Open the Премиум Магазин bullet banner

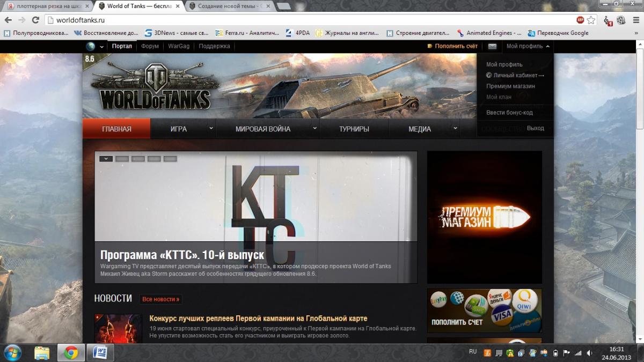point(484,217)
